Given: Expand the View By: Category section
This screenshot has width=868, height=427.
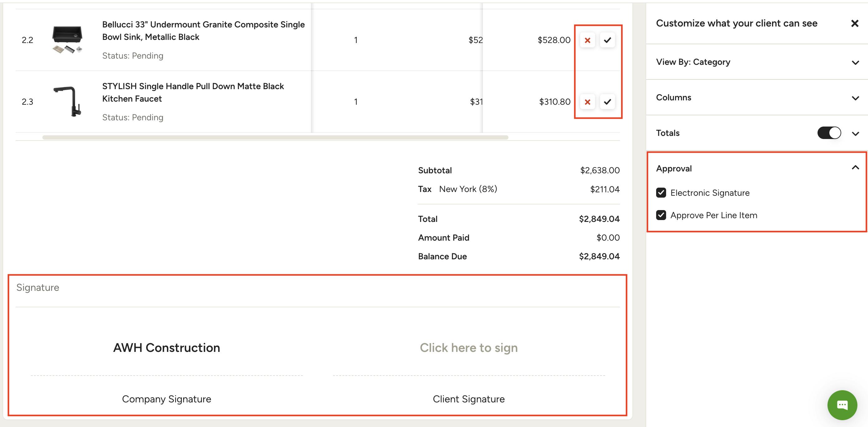Looking at the screenshot, I should click(855, 62).
